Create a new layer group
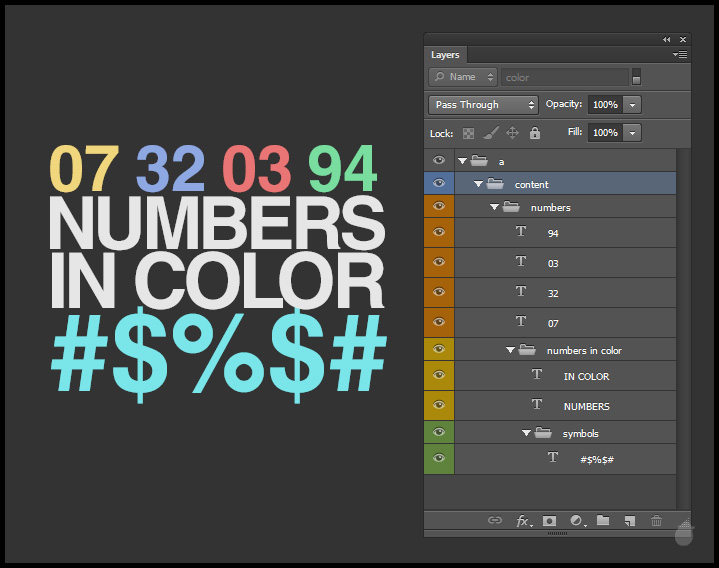The height and width of the screenshot is (568, 719). pyautogui.click(x=603, y=521)
